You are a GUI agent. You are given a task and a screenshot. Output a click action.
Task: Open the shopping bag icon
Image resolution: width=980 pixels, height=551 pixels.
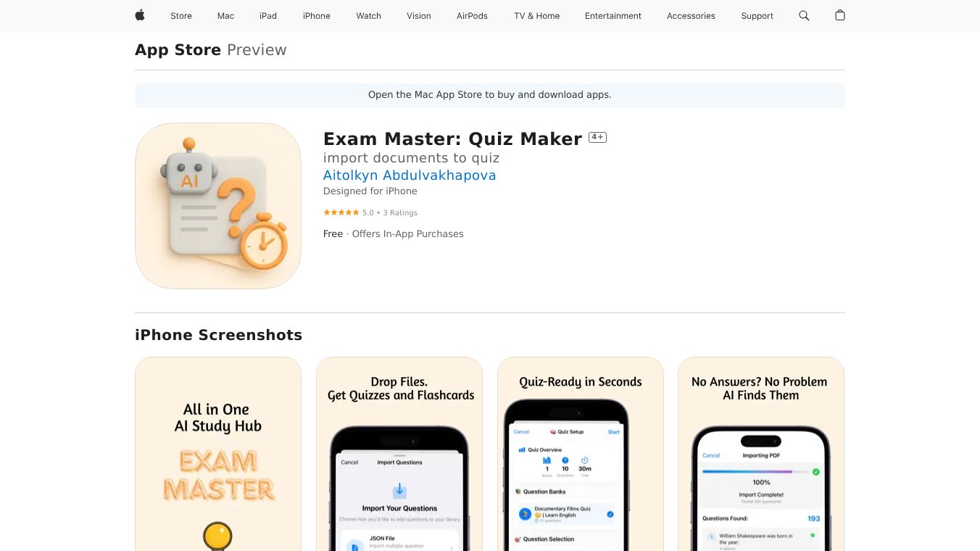coord(840,15)
